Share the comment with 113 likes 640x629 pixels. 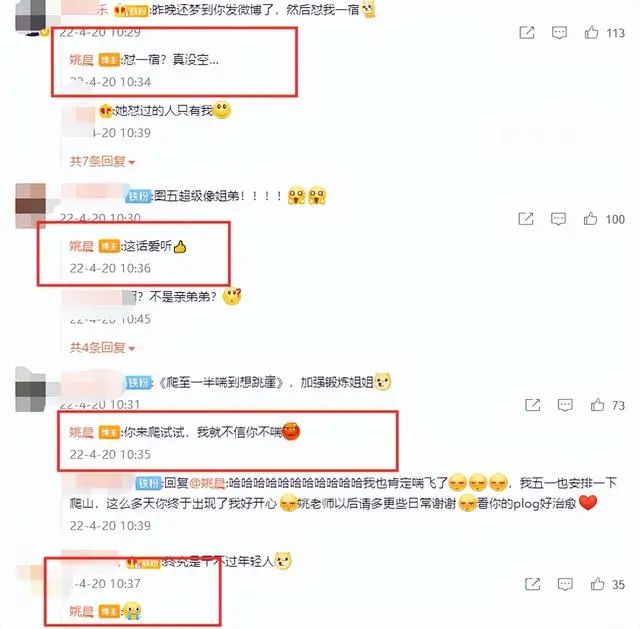click(527, 32)
